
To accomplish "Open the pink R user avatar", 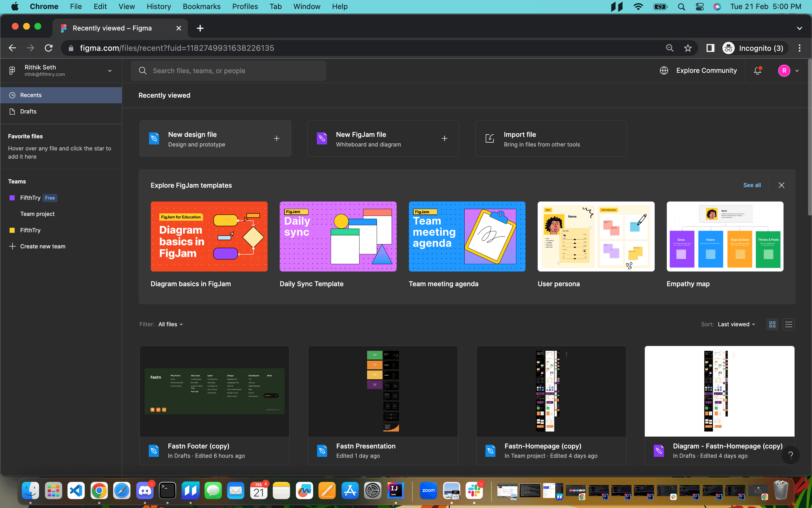I will tap(784, 71).
